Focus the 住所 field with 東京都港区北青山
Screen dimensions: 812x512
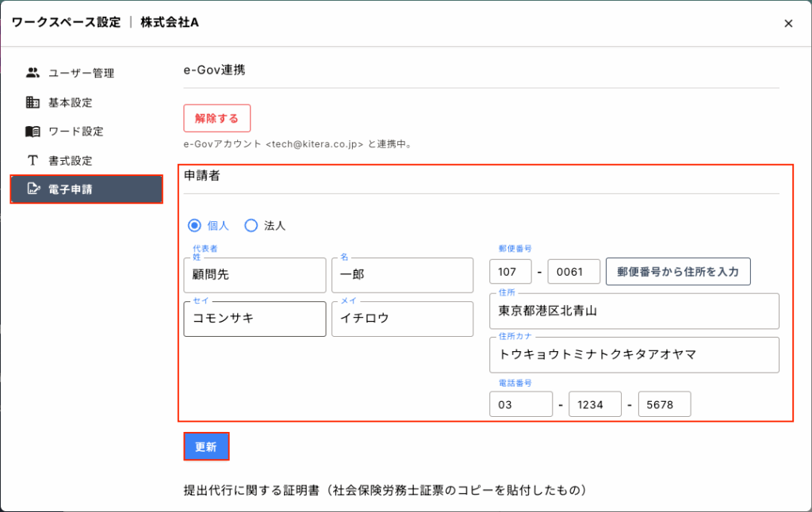[634, 311]
